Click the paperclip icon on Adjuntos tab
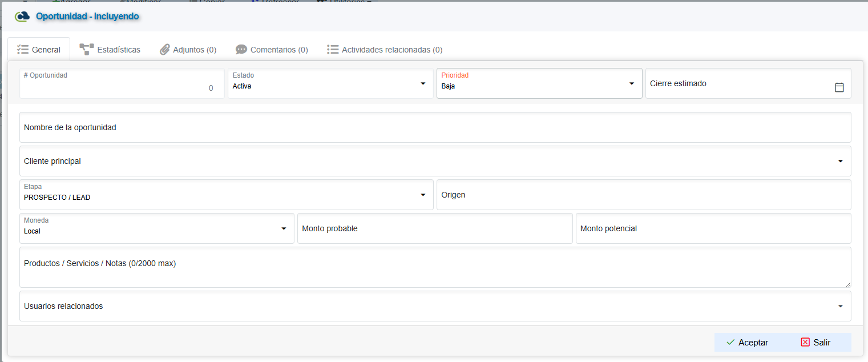868x362 pixels. pos(164,50)
